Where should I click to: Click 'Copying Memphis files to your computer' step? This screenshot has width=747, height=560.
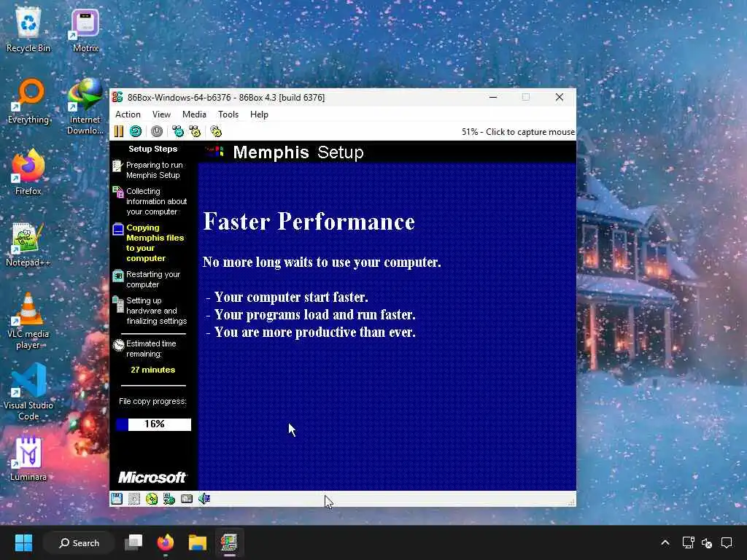click(148, 243)
